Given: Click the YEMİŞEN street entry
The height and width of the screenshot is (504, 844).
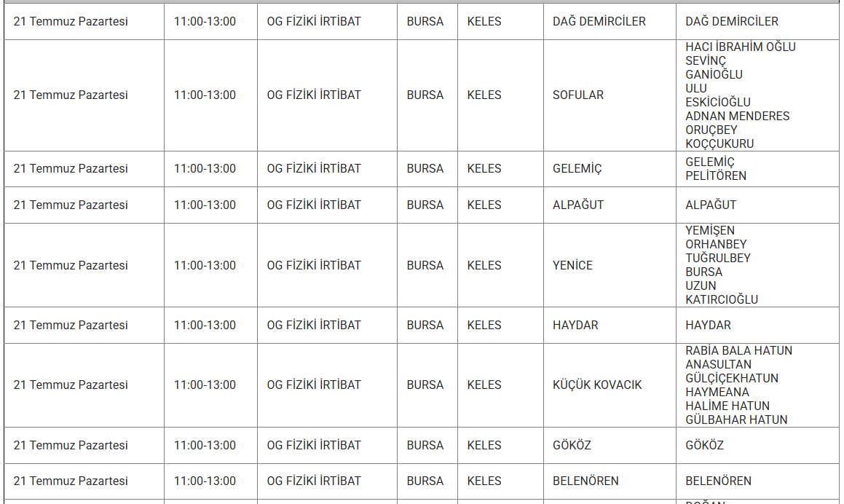Looking at the screenshot, I should click(710, 230).
